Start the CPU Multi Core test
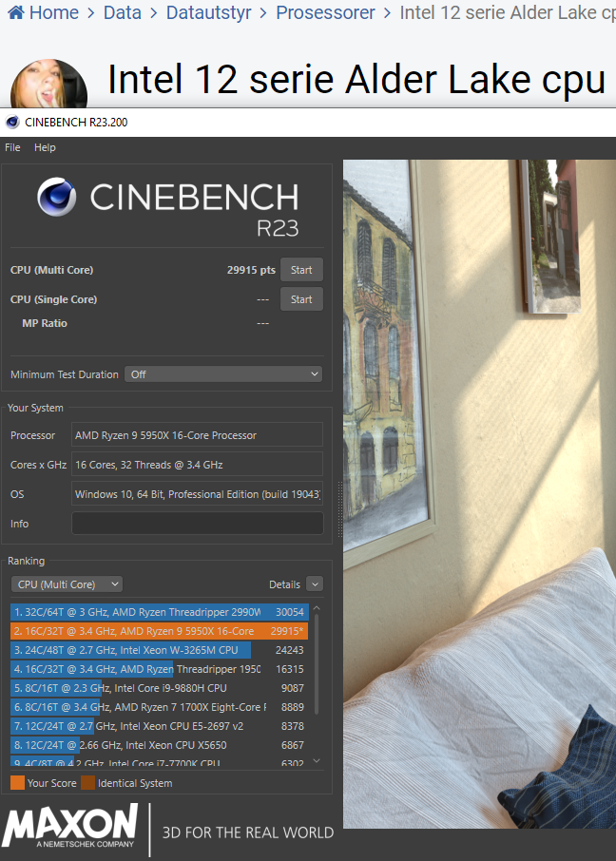616x861 pixels. point(301,270)
